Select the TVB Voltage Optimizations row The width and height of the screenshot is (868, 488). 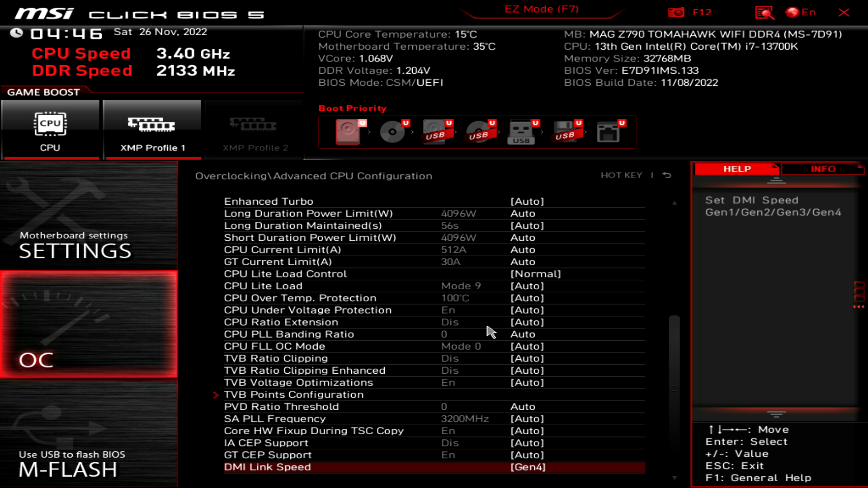click(434, 383)
